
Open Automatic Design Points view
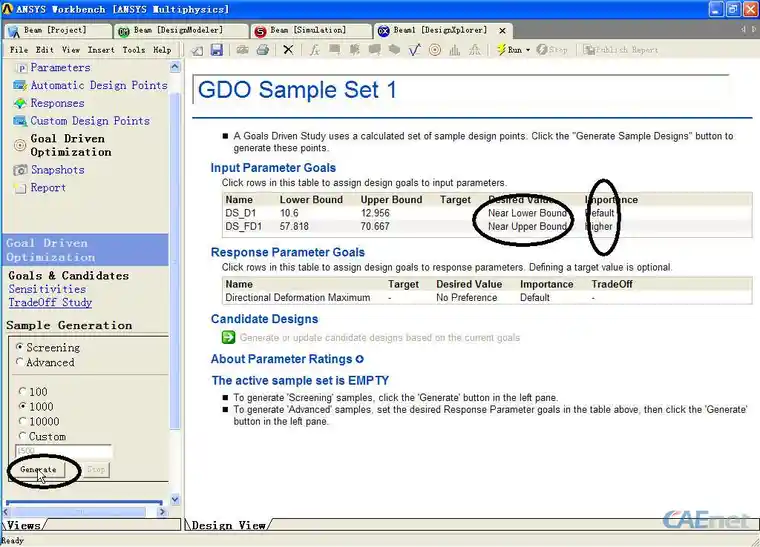tap(99, 85)
